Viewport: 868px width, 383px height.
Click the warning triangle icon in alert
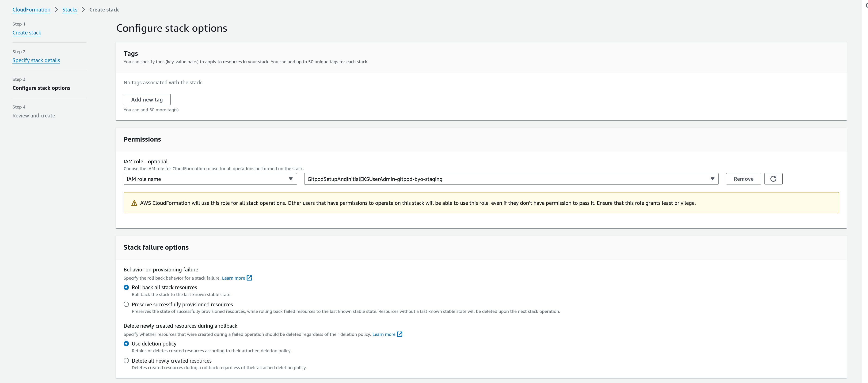click(x=134, y=203)
